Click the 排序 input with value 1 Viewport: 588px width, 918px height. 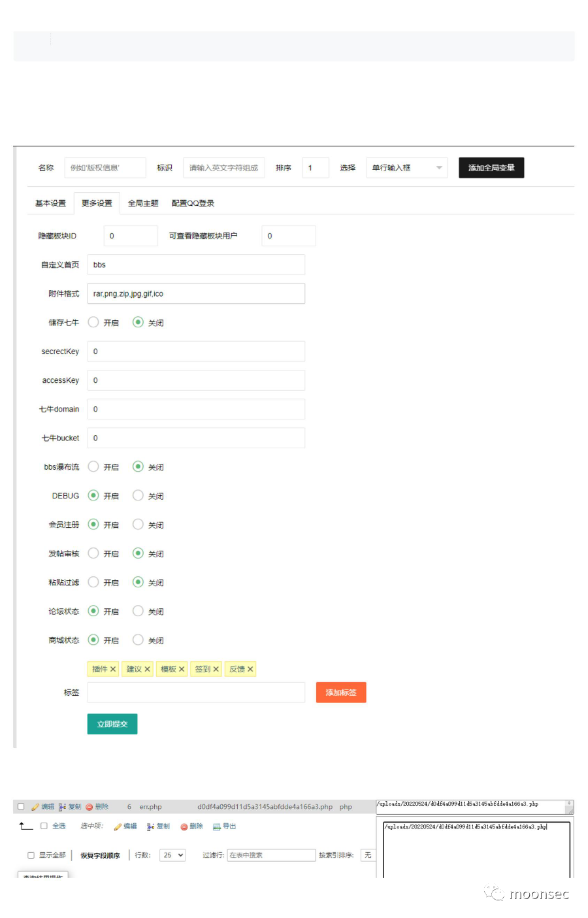[x=316, y=168]
